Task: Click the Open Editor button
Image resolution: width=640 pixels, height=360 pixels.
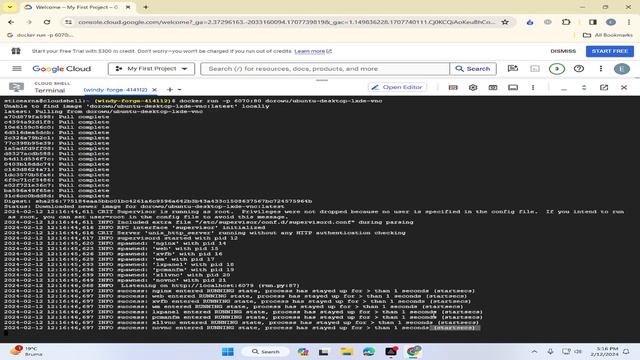Action: click(x=397, y=87)
